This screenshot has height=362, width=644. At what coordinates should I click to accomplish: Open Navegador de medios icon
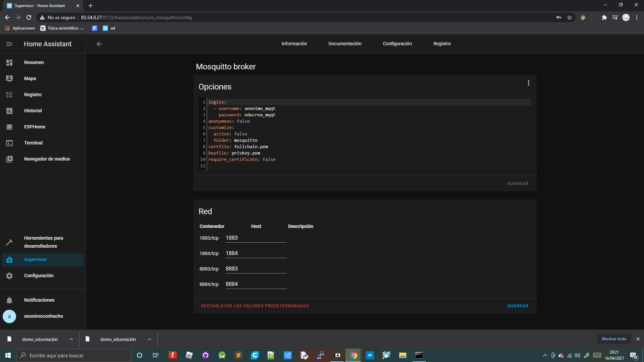click(9, 159)
